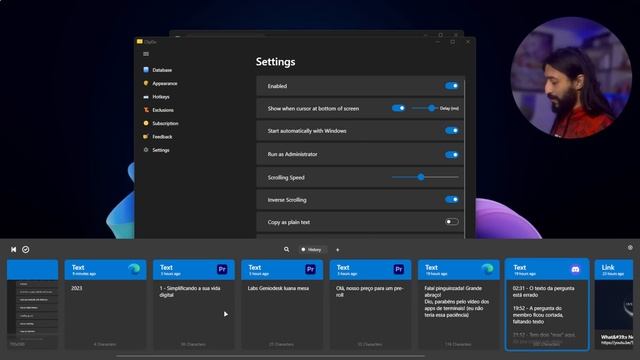Click the Scrolling Speed slider handle
This screenshot has width=640, height=360.
click(421, 177)
